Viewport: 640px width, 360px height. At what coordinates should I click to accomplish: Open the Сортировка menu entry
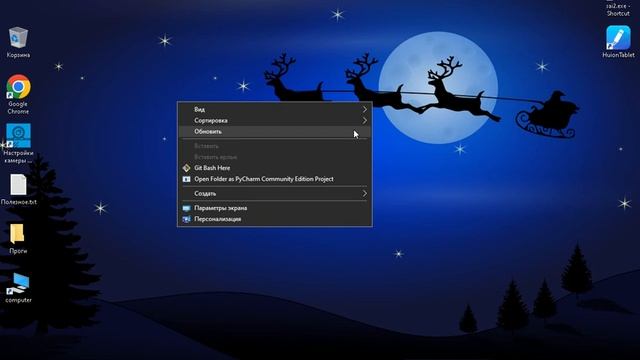pyautogui.click(x=275, y=120)
